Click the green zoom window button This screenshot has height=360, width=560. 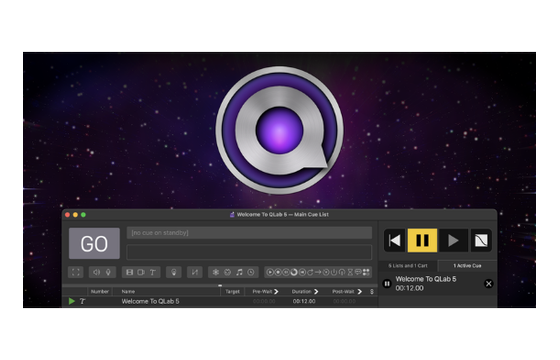[x=83, y=215]
